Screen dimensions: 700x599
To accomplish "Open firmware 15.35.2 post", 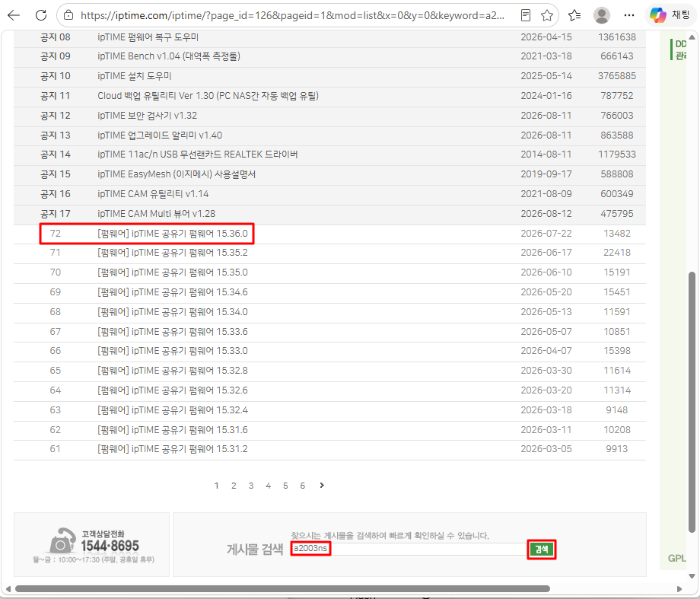I will 172,253.
